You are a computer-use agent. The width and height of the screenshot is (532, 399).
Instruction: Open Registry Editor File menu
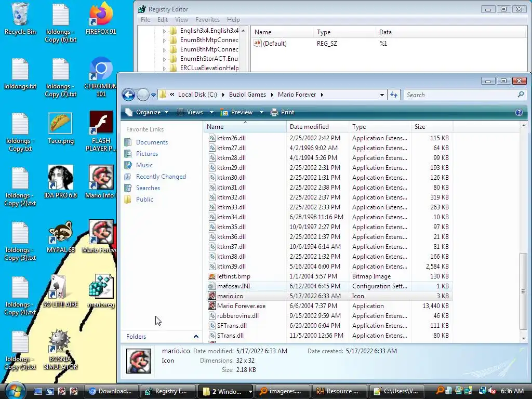point(145,20)
